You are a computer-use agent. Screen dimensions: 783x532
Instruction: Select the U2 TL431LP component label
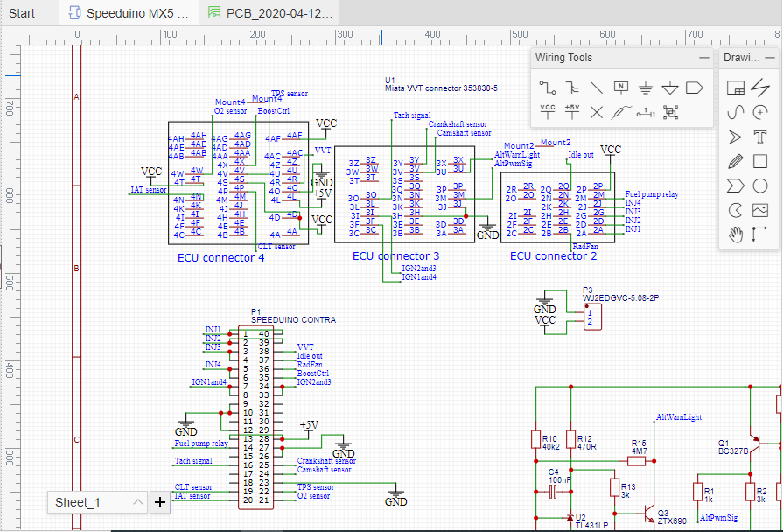[591, 521]
